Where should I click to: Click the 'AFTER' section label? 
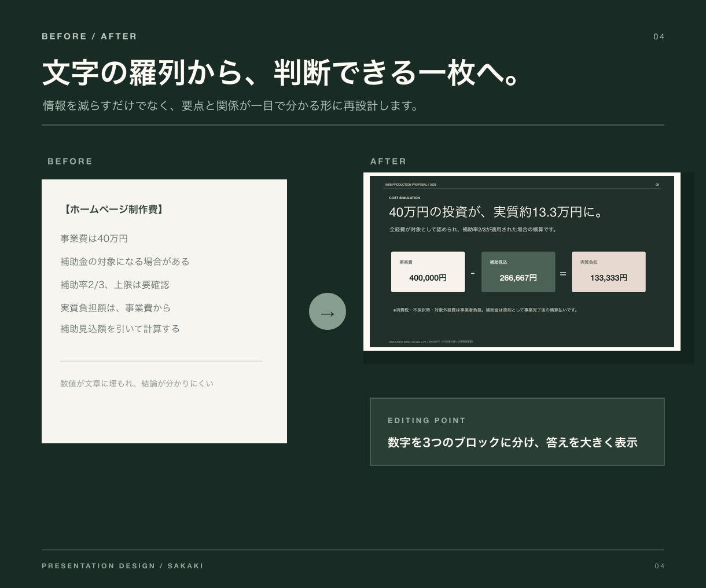pyautogui.click(x=388, y=161)
